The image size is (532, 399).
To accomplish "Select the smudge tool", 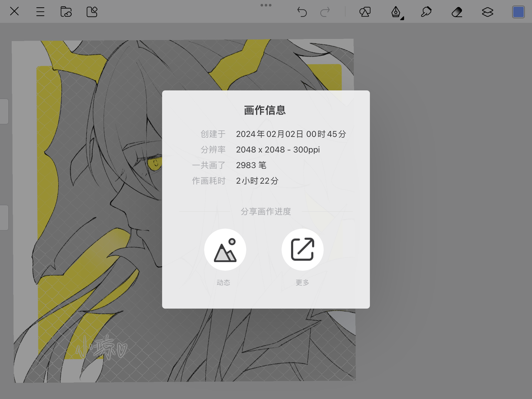I will tap(426, 12).
